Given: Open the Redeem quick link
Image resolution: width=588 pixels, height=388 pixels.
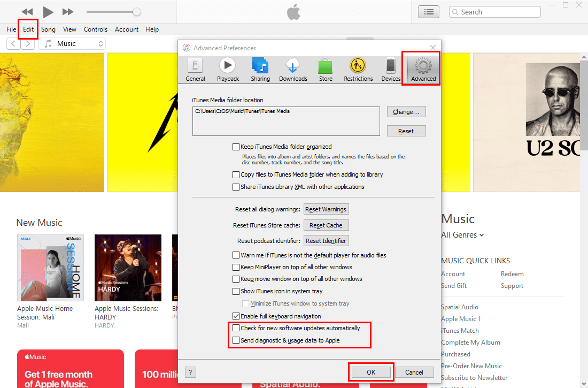Looking at the screenshot, I should tap(512, 274).
